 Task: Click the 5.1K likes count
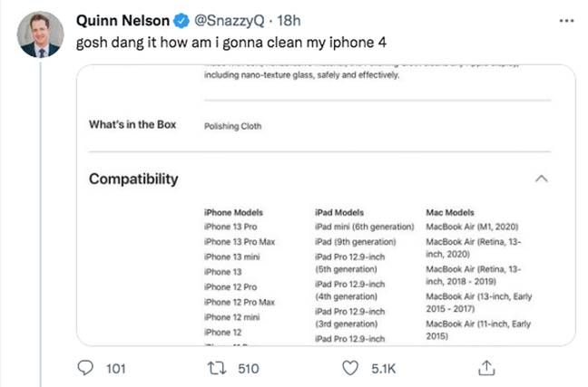[x=383, y=369]
